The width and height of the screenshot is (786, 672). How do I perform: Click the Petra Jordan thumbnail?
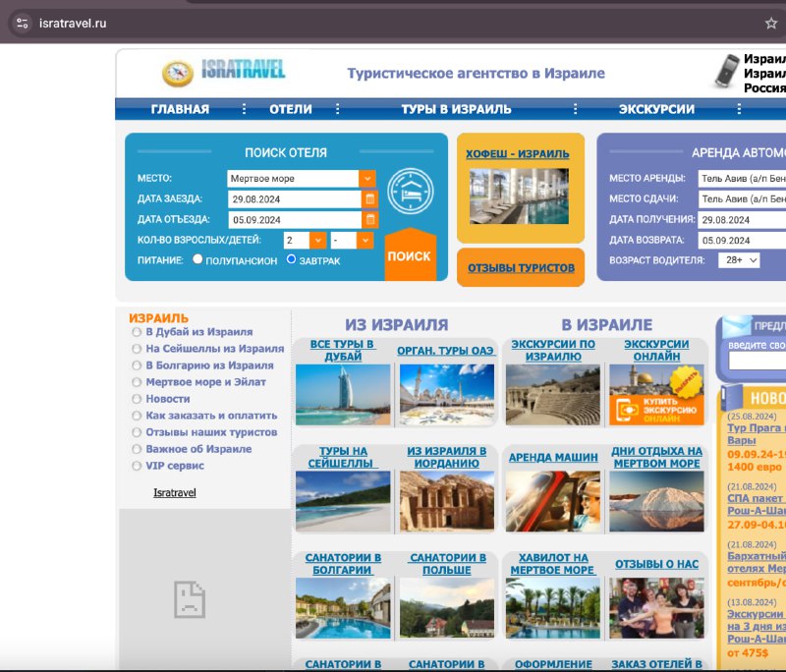447,502
